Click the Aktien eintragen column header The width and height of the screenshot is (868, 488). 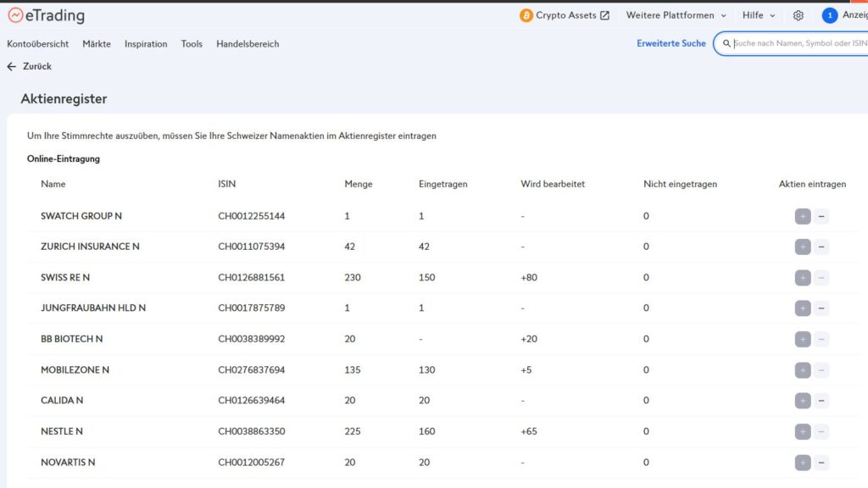click(x=812, y=184)
